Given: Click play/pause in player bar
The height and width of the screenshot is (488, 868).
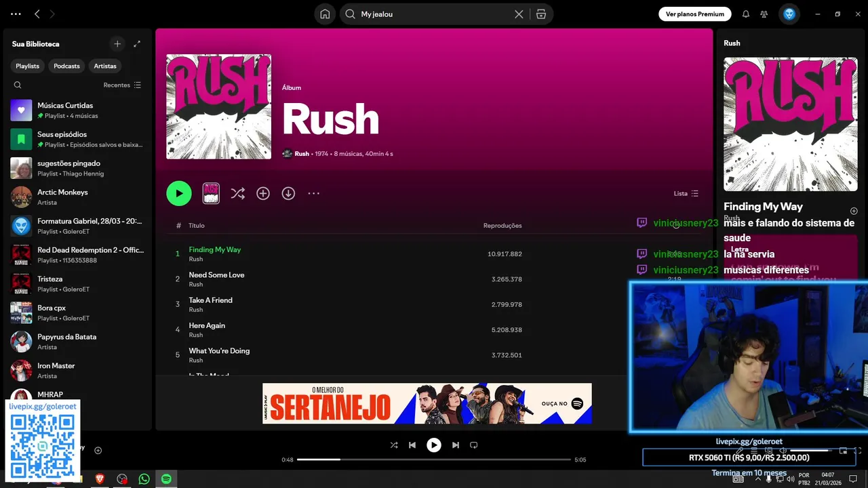Looking at the screenshot, I should point(434,445).
